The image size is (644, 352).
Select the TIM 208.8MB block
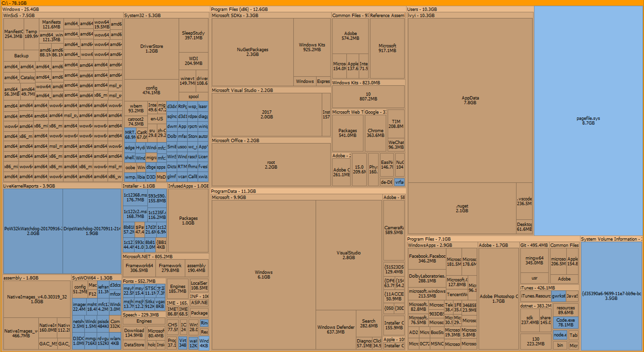[396, 124]
